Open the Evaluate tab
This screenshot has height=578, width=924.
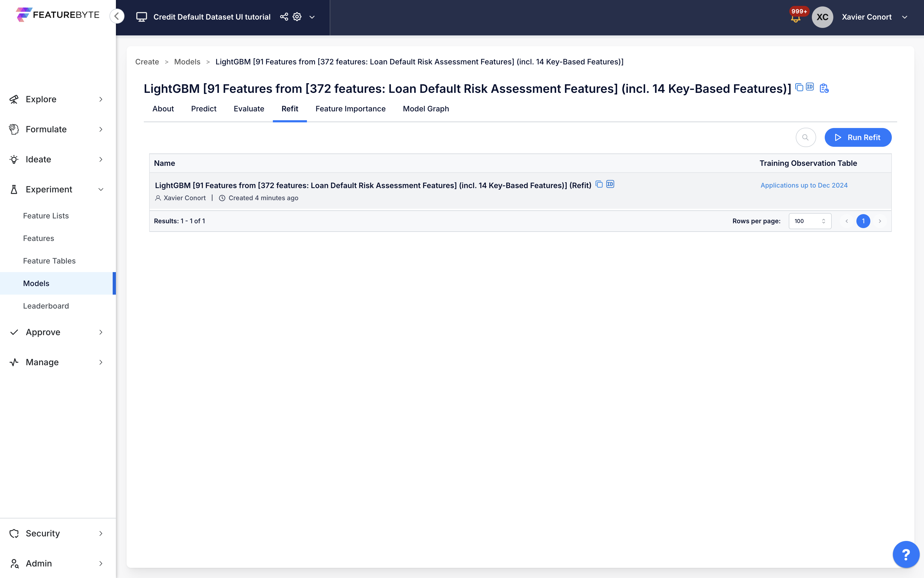point(249,109)
